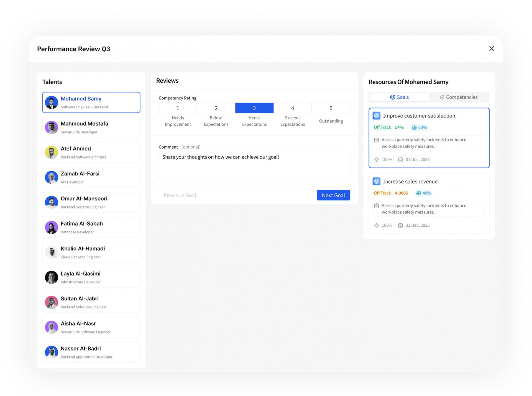Viewport: 532px width, 396px height.
Task: Click Sultan Al-Jabri's avatar photo
Action: click(x=52, y=302)
